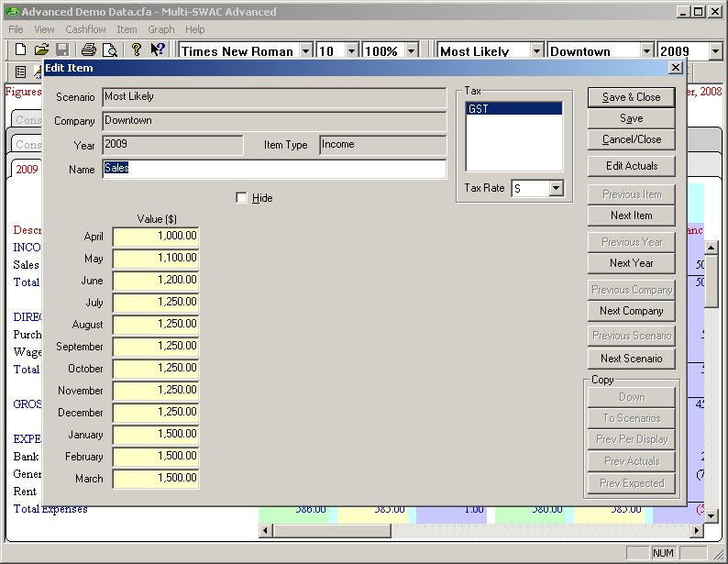
Task: Click the Save & Close button
Action: pyautogui.click(x=631, y=97)
